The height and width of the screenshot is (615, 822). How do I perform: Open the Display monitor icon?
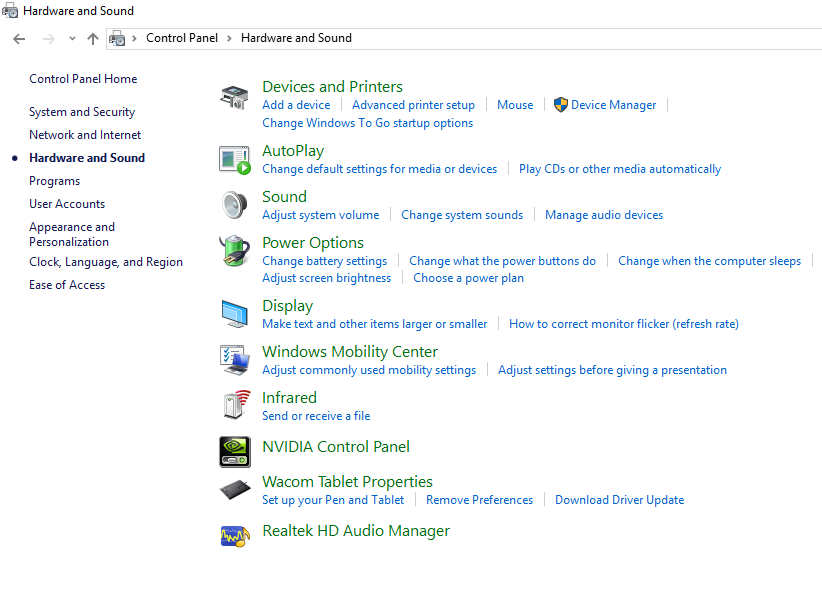tap(234, 314)
